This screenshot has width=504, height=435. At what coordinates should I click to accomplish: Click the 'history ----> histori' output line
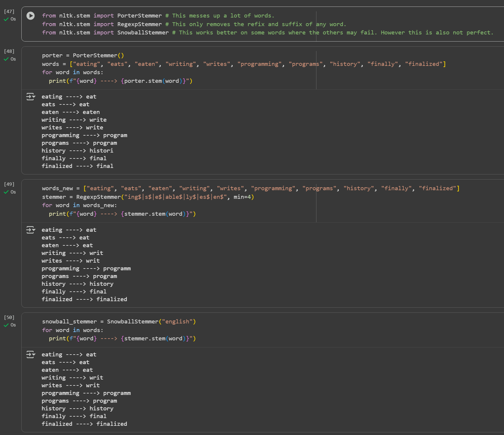click(x=77, y=151)
